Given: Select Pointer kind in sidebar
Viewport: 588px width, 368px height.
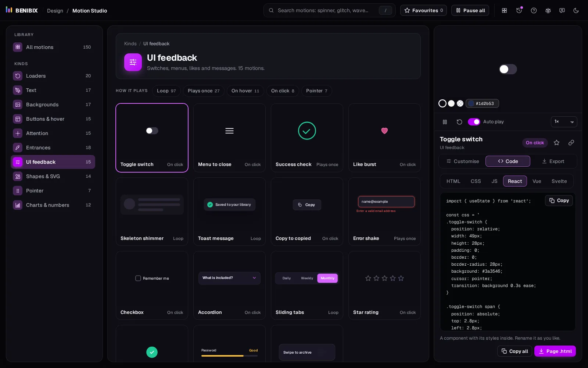Looking at the screenshot, I should pyautogui.click(x=53, y=191).
